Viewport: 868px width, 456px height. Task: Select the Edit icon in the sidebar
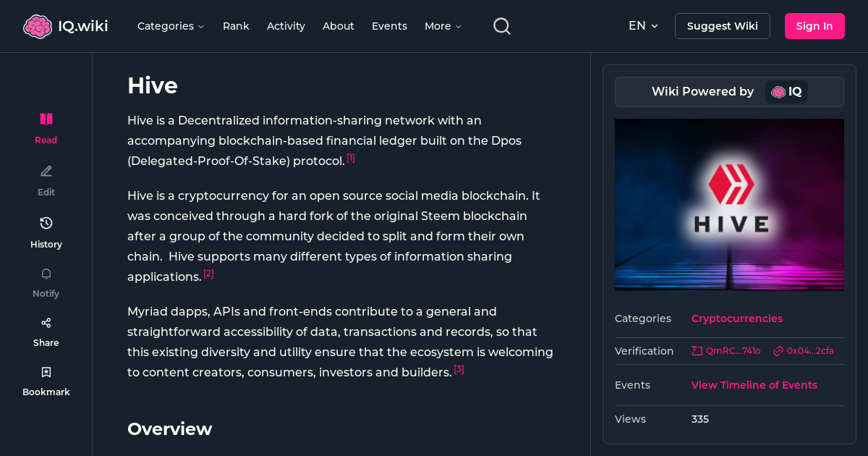click(x=46, y=171)
